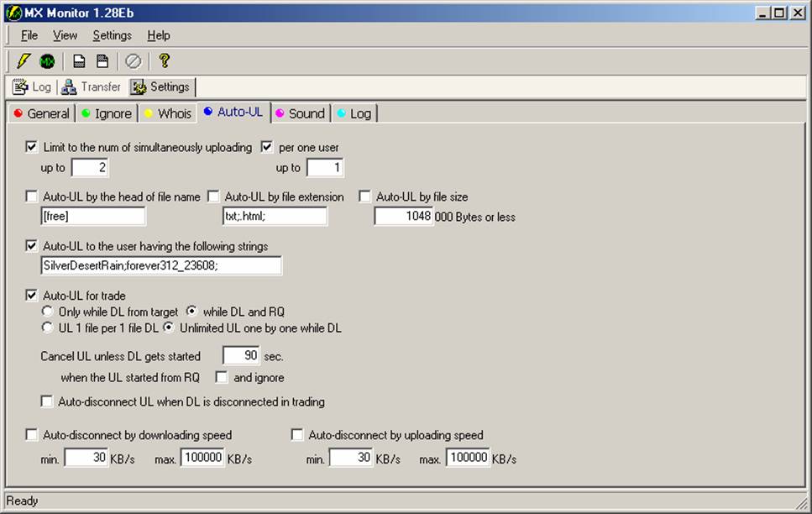
Task: Toggle Auto-disconnect by uploading speed
Action: (x=297, y=435)
